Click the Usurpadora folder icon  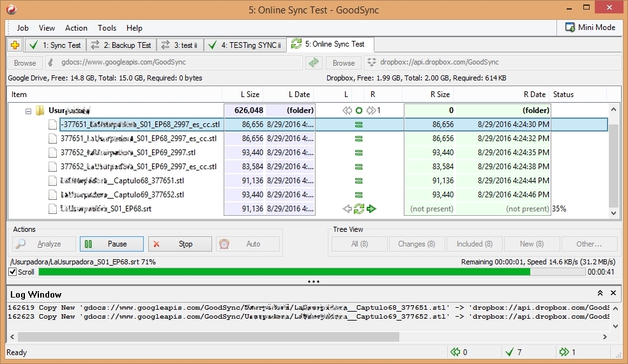(x=40, y=110)
